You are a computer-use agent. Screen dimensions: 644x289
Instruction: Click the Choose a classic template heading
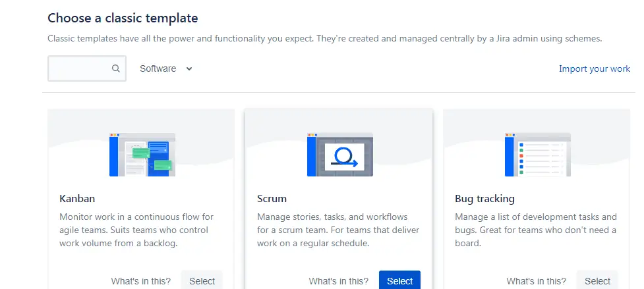click(x=123, y=18)
